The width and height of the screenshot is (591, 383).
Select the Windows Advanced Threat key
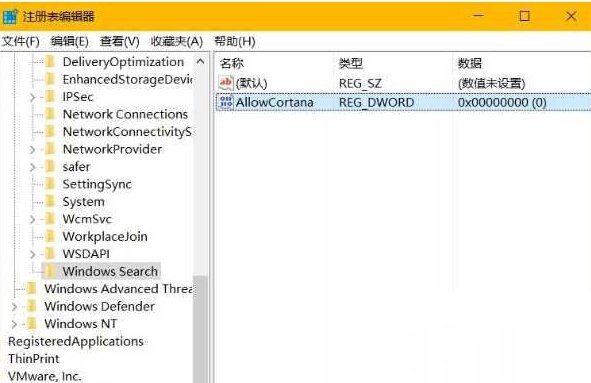click(118, 289)
